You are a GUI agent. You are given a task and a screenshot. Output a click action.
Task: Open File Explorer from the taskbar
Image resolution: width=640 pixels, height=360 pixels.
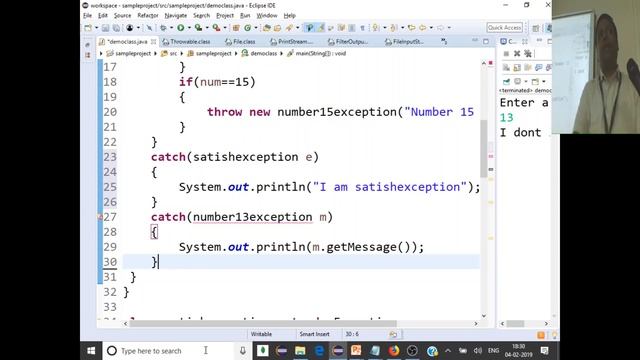click(x=300, y=351)
